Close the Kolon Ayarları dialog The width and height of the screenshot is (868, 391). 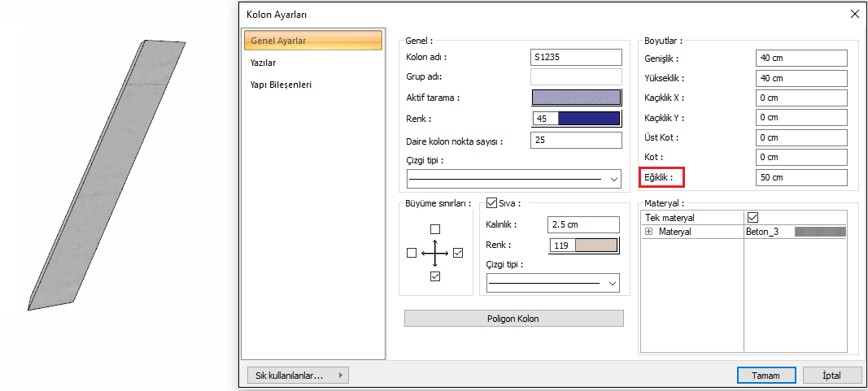(854, 14)
